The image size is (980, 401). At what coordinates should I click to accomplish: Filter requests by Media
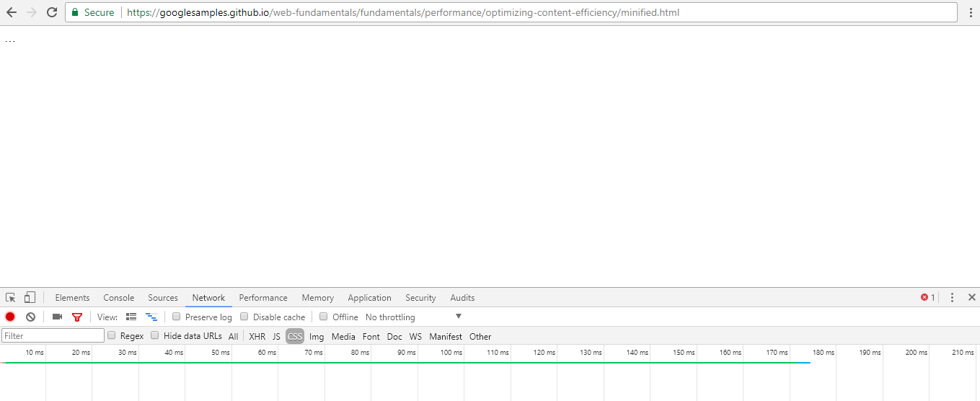pos(343,336)
